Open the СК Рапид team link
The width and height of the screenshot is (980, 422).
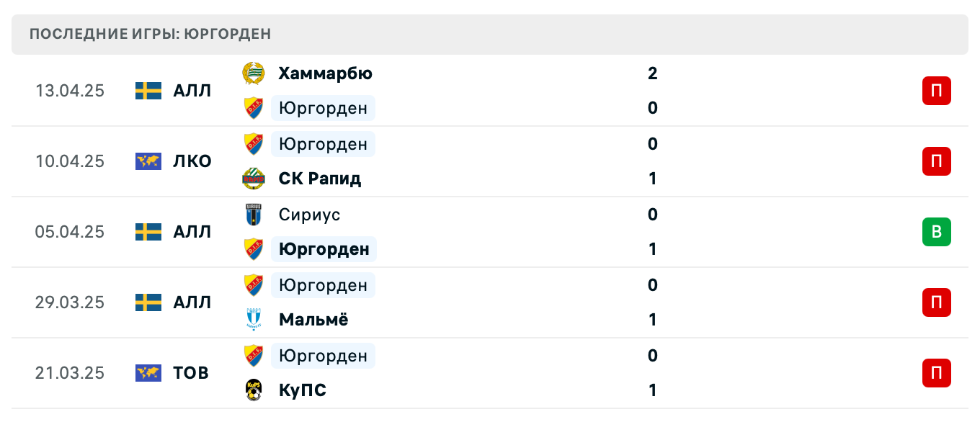[x=320, y=179]
